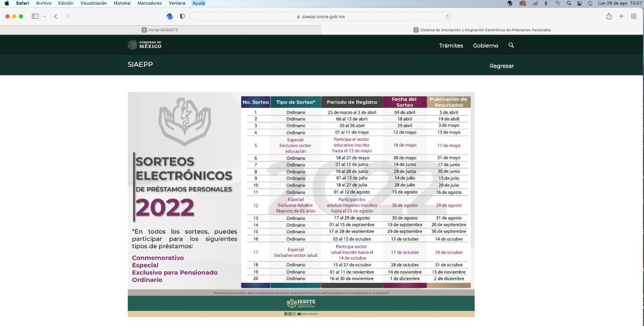Image resolution: width=644 pixels, height=326 pixels.
Task: Open the bar-chart stats icon in the menu bar
Action: pyautogui.click(x=535, y=3)
